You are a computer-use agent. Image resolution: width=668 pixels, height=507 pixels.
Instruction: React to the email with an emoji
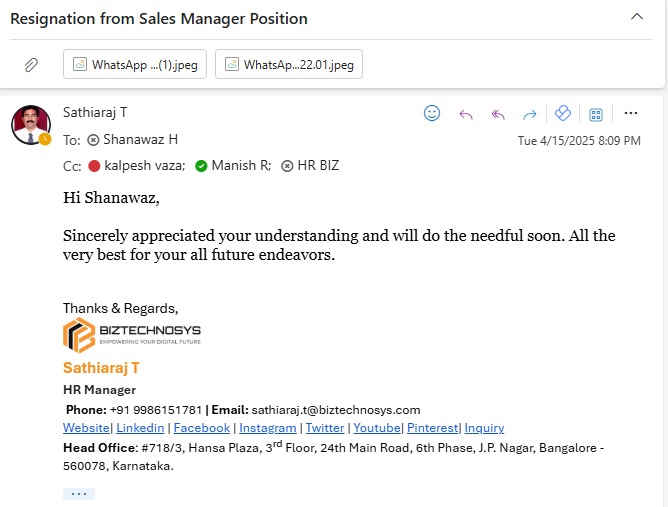pos(432,114)
